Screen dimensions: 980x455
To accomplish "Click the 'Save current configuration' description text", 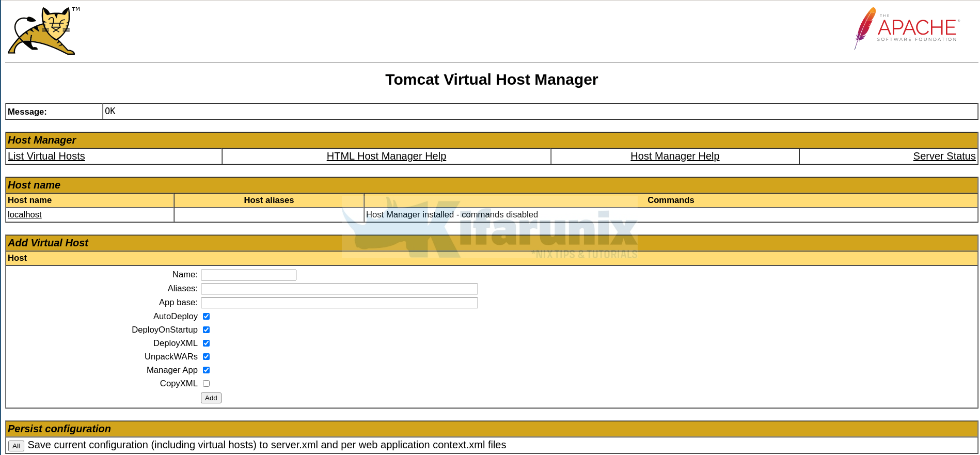I will point(267,445).
